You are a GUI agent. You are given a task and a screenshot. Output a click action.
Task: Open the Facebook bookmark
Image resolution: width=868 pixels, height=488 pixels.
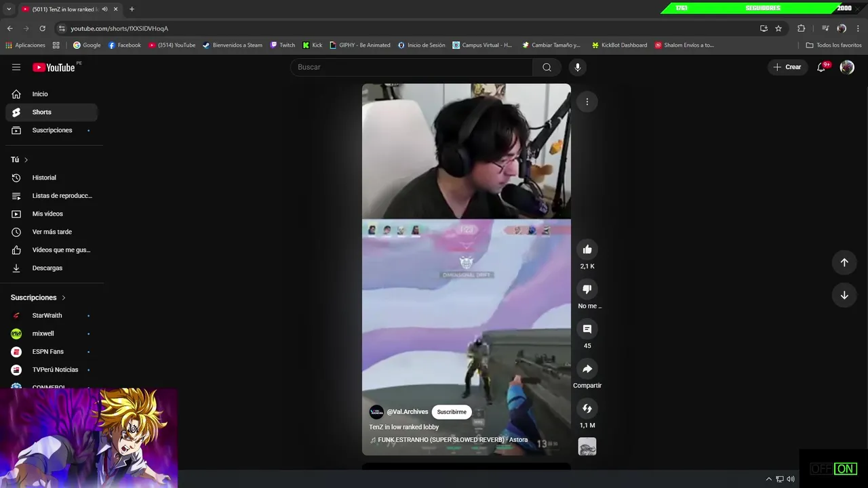coord(125,45)
